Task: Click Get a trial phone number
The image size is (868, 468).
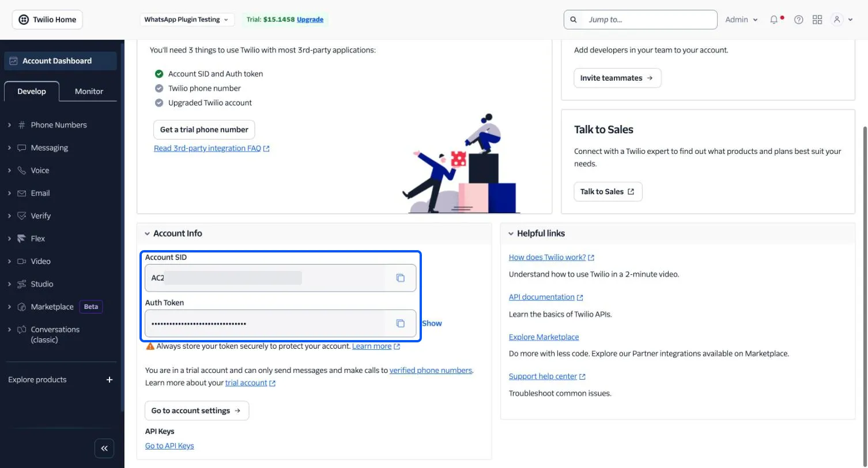Action: pyautogui.click(x=204, y=130)
